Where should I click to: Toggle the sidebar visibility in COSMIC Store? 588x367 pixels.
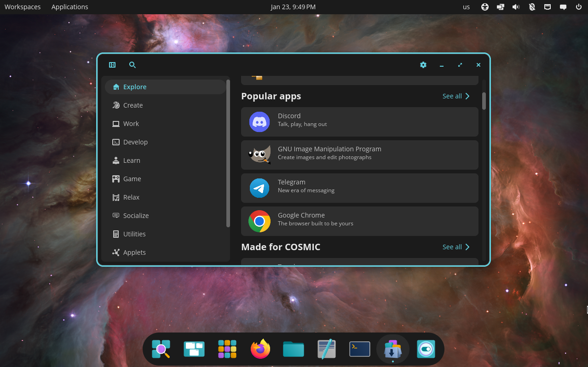(112, 65)
